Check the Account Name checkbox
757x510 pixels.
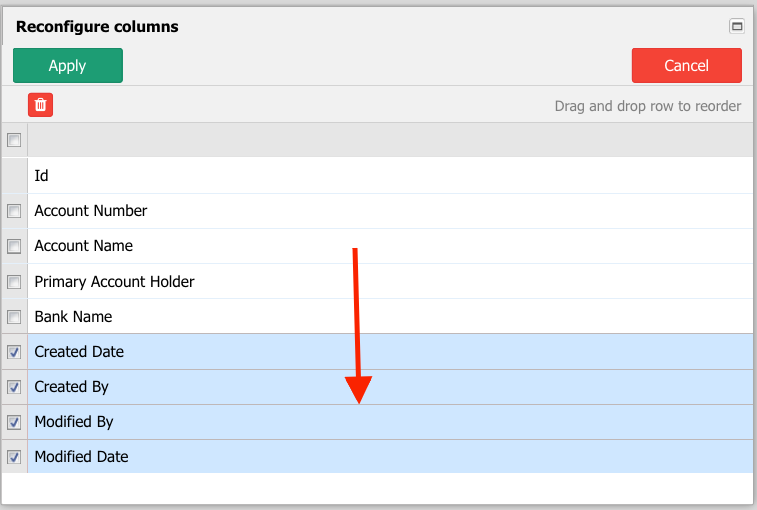(x=14, y=246)
